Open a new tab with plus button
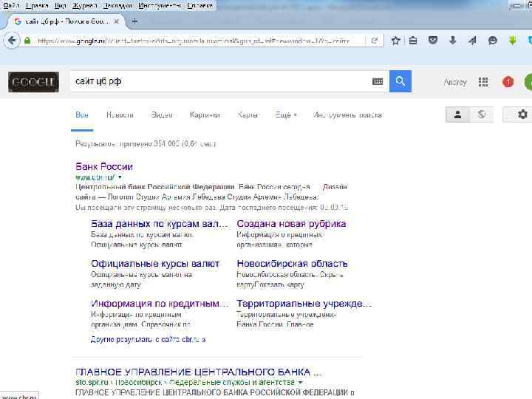532x399 pixels. (134, 21)
